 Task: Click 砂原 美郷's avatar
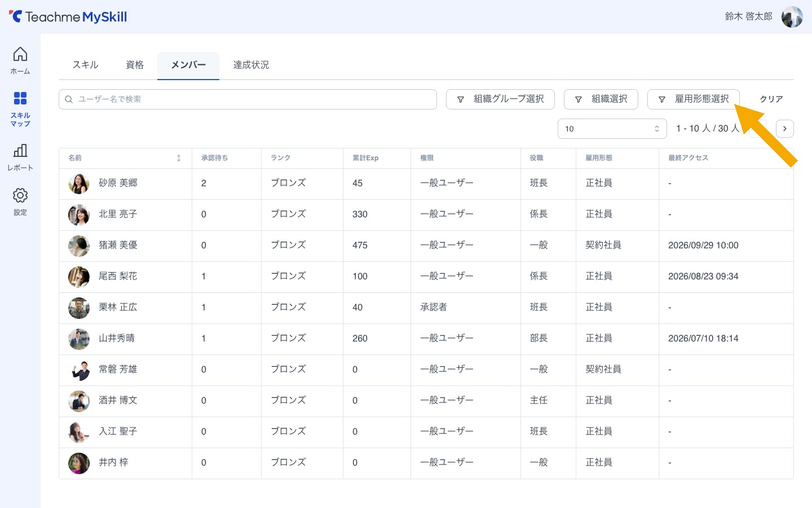[79, 183]
